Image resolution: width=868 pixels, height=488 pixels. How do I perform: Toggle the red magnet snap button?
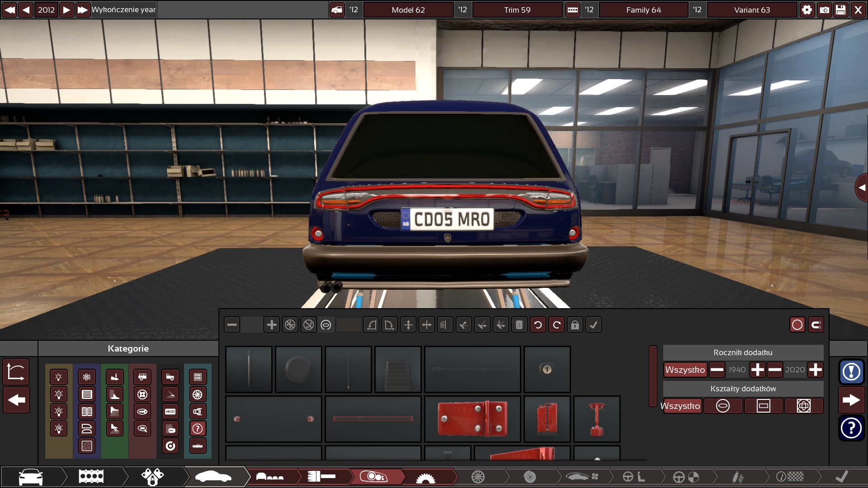tap(816, 324)
